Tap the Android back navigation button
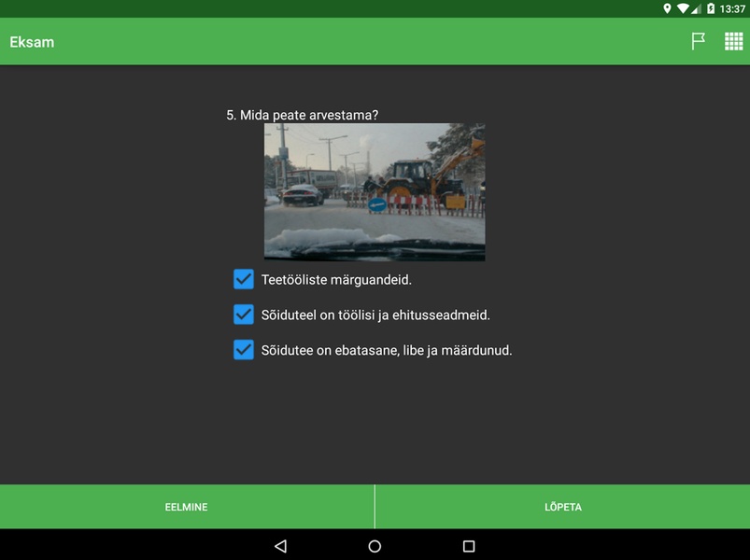 (281, 546)
